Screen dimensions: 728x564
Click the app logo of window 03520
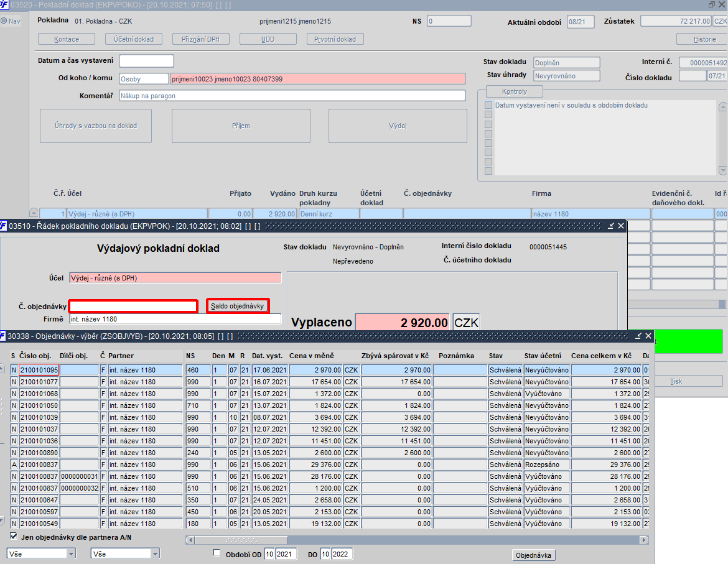4,4
